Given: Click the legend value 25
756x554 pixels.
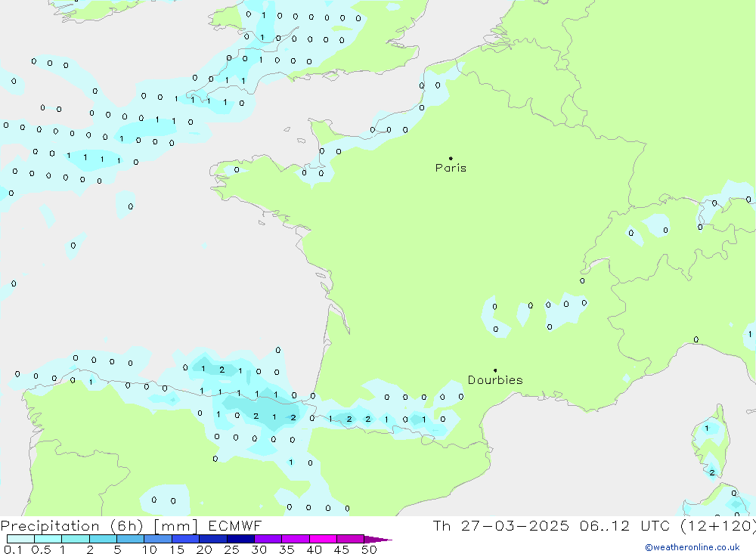Looking at the screenshot, I should coord(231,549).
